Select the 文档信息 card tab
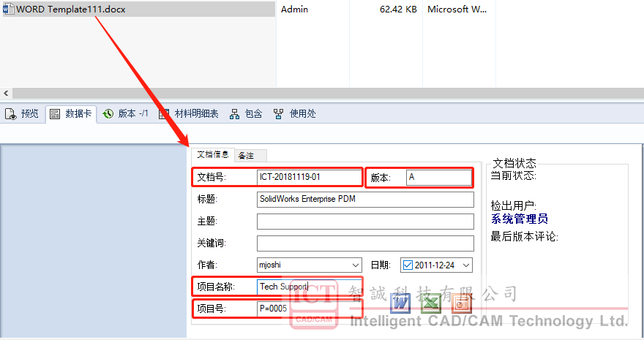644x340 pixels. pos(213,154)
